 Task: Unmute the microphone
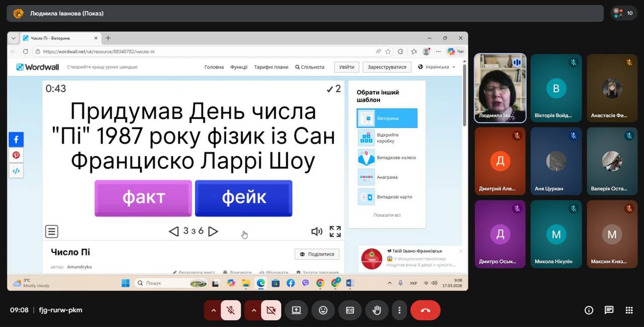231,310
